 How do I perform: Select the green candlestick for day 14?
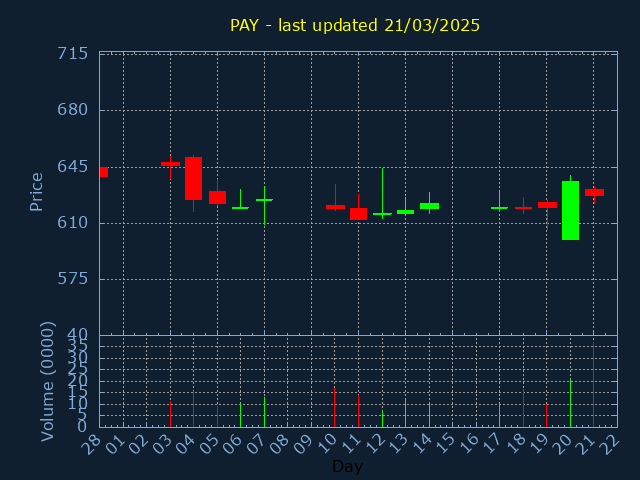click(x=429, y=206)
